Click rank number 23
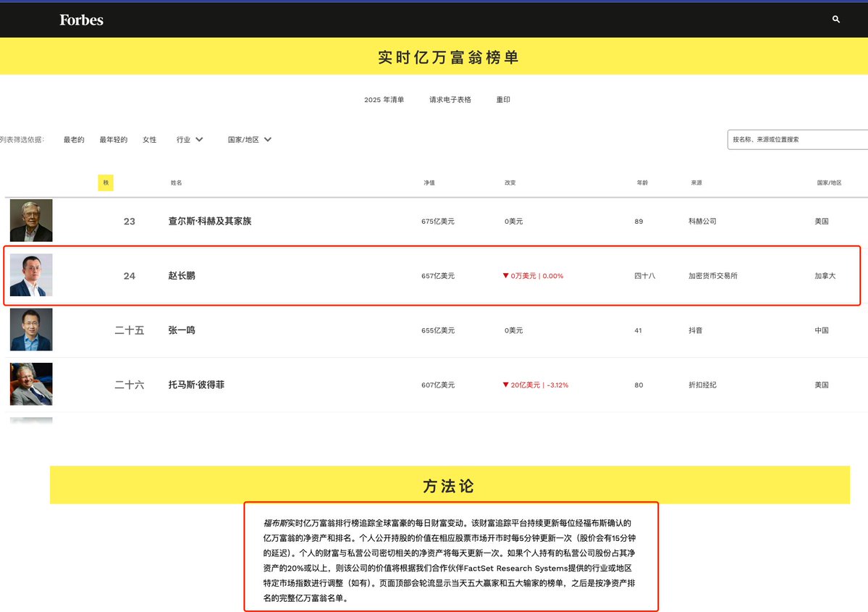 [x=129, y=222]
